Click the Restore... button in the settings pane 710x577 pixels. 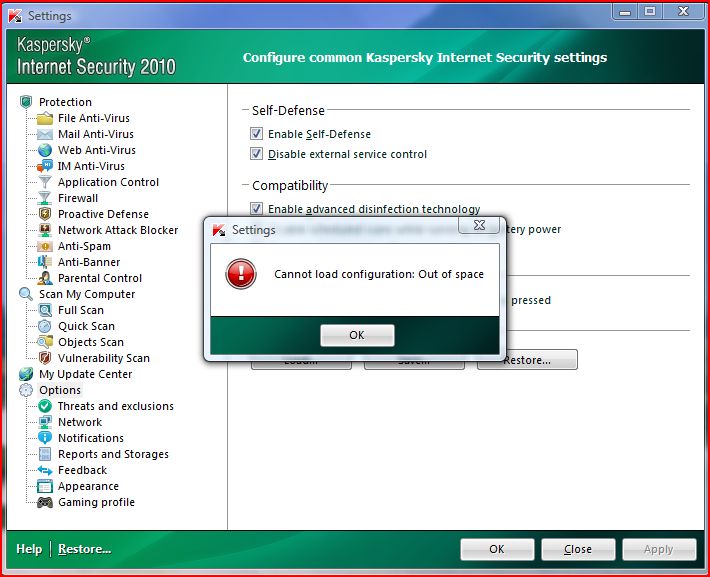pos(527,360)
